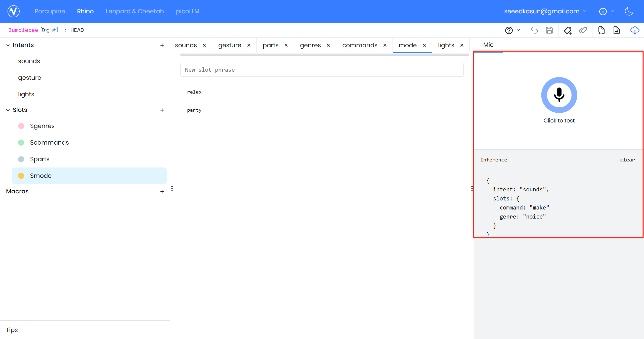Click the export file icon
644x339 pixels.
616,30
